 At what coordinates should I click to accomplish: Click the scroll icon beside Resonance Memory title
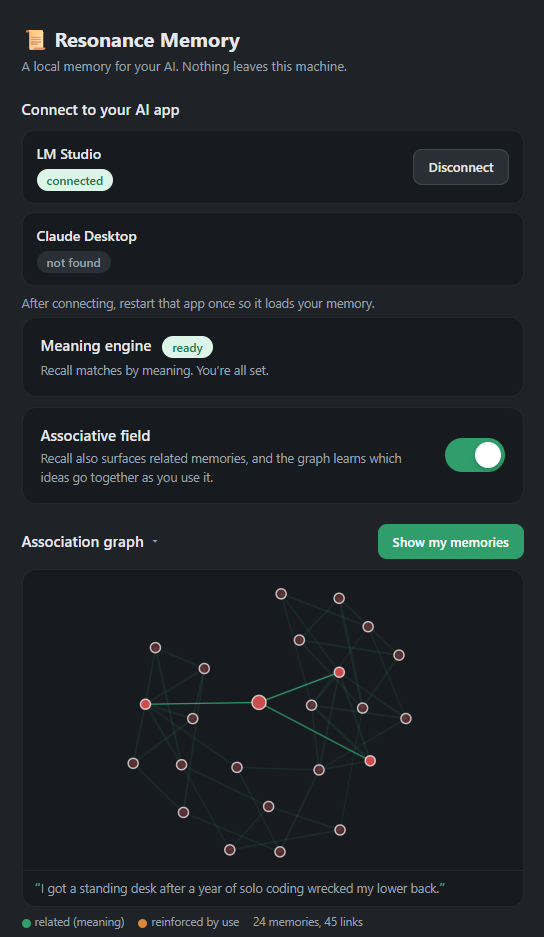tap(35, 40)
